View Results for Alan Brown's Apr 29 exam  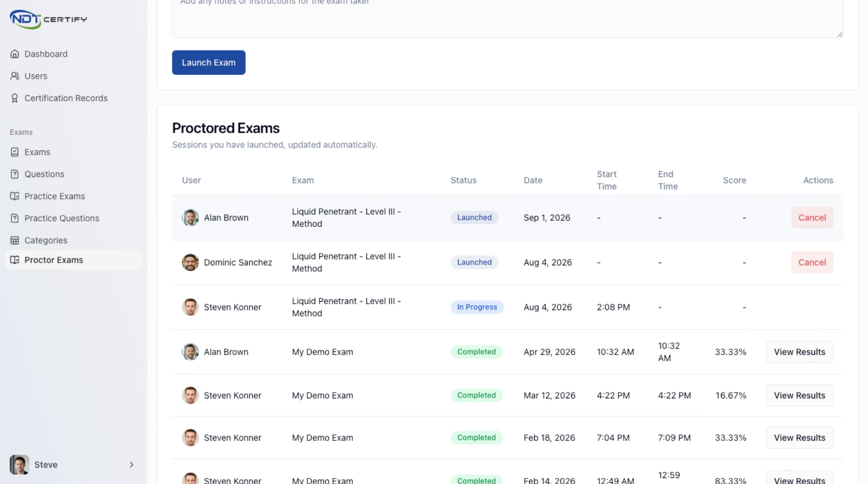coord(799,352)
